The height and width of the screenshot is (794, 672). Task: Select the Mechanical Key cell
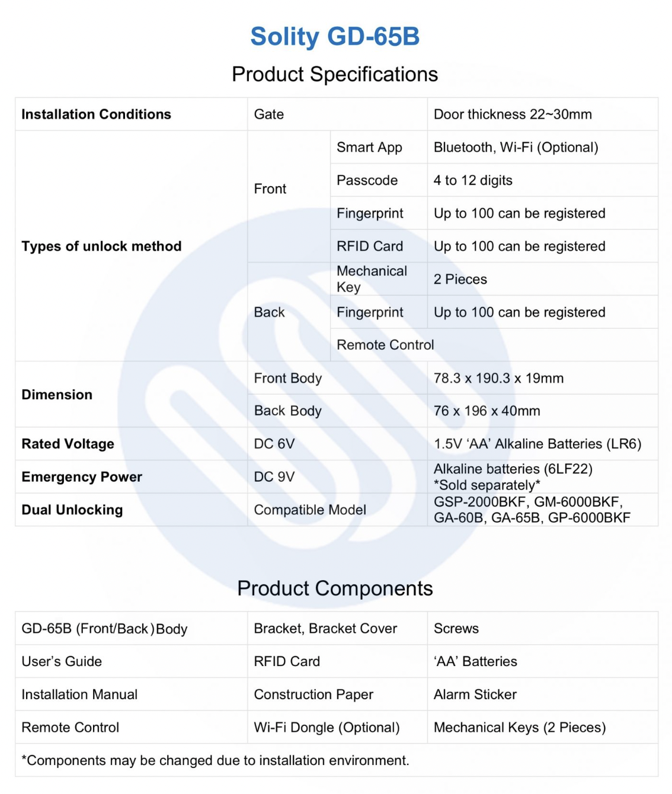[x=372, y=279]
